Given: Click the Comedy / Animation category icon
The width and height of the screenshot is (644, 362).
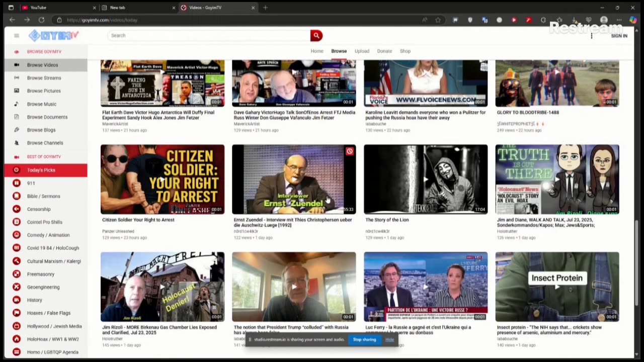Looking at the screenshot, I should 17,235.
